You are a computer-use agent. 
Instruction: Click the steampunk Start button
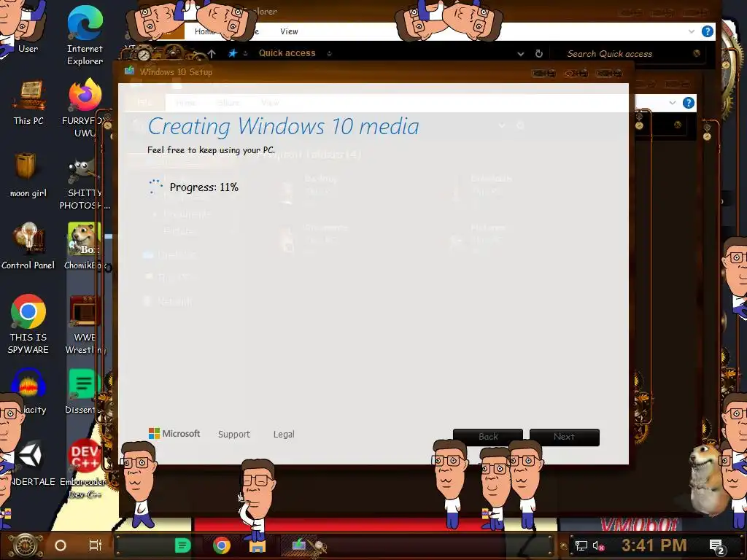point(26,545)
